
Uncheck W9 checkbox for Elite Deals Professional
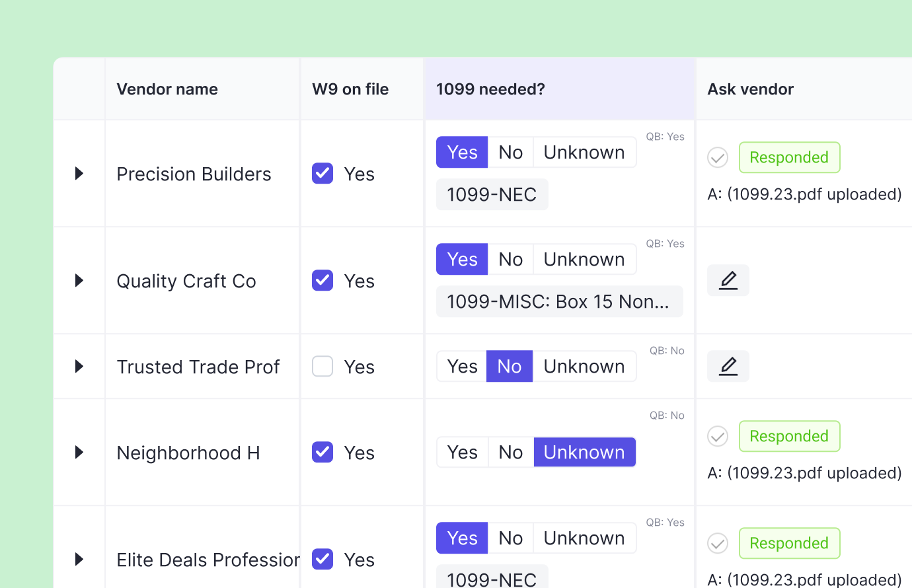(x=322, y=559)
